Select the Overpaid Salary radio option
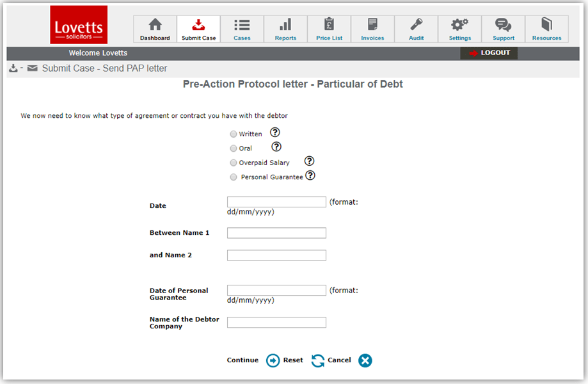Screen dimensions: 588x384 click(x=233, y=163)
